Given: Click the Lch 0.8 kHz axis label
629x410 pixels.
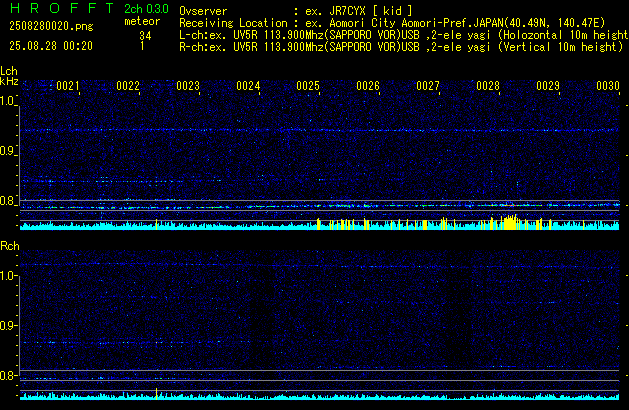Looking at the screenshot, I should [x=7, y=201].
